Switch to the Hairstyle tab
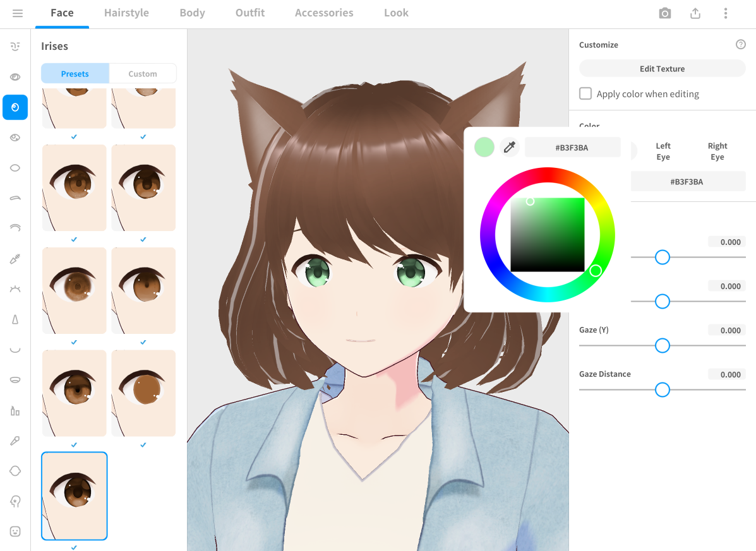Image resolution: width=756 pixels, height=551 pixels. click(x=126, y=13)
